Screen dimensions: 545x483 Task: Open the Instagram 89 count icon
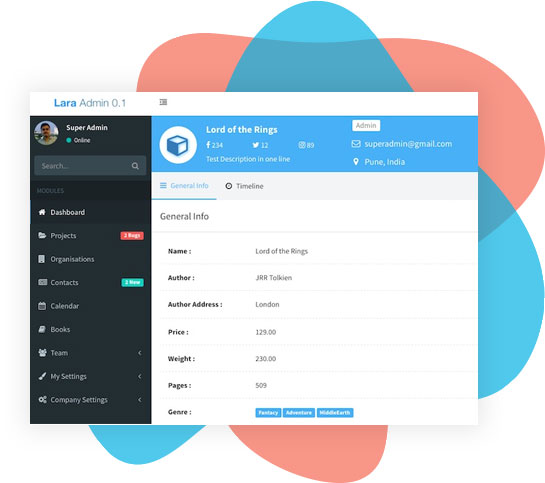pyautogui.click(x=302, y=145)
